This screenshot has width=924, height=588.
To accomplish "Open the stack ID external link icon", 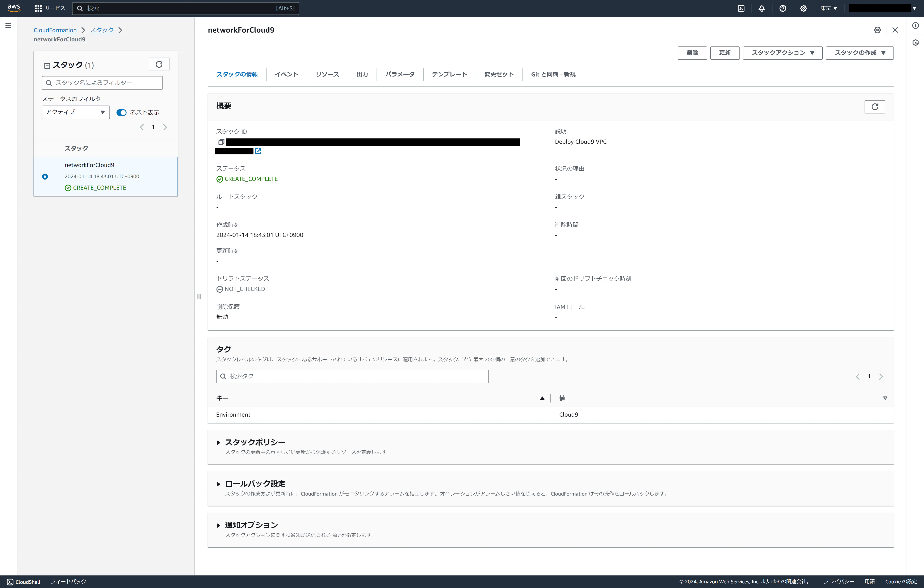I will (258, 151).
